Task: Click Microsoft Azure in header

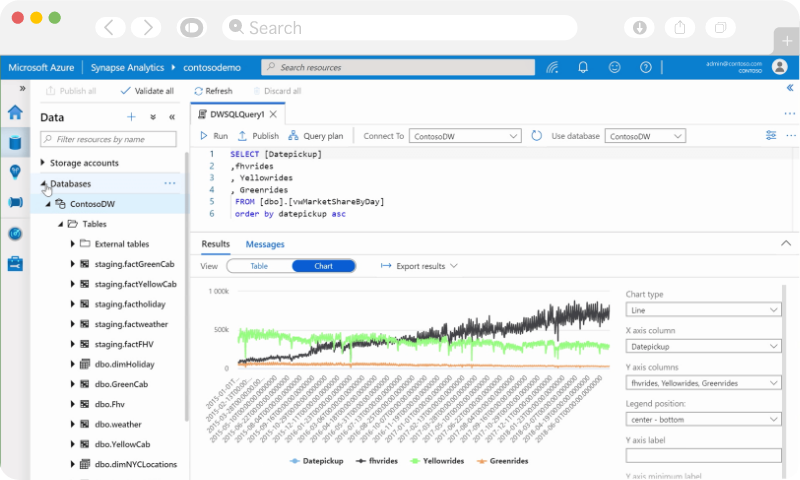Action: (41, 67)
